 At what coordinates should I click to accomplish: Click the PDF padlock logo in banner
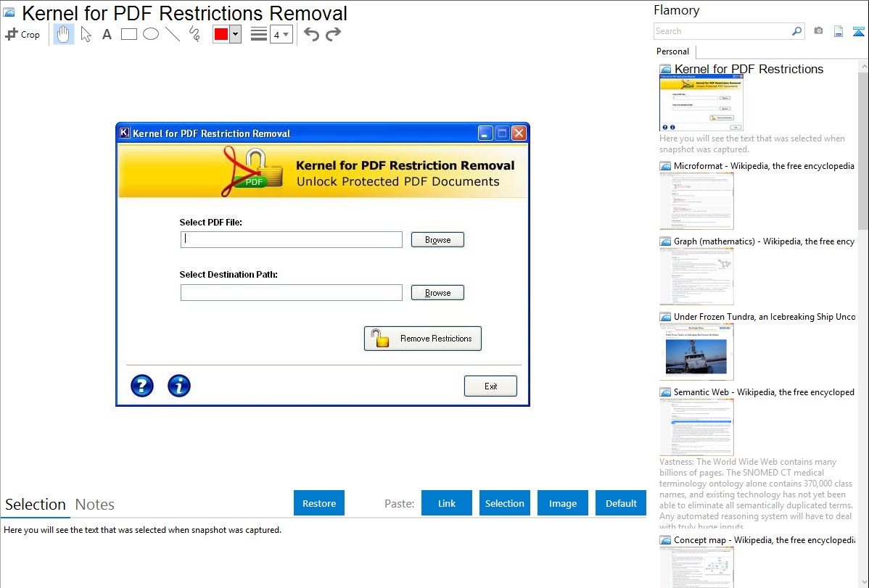click(x=252, y=171)
